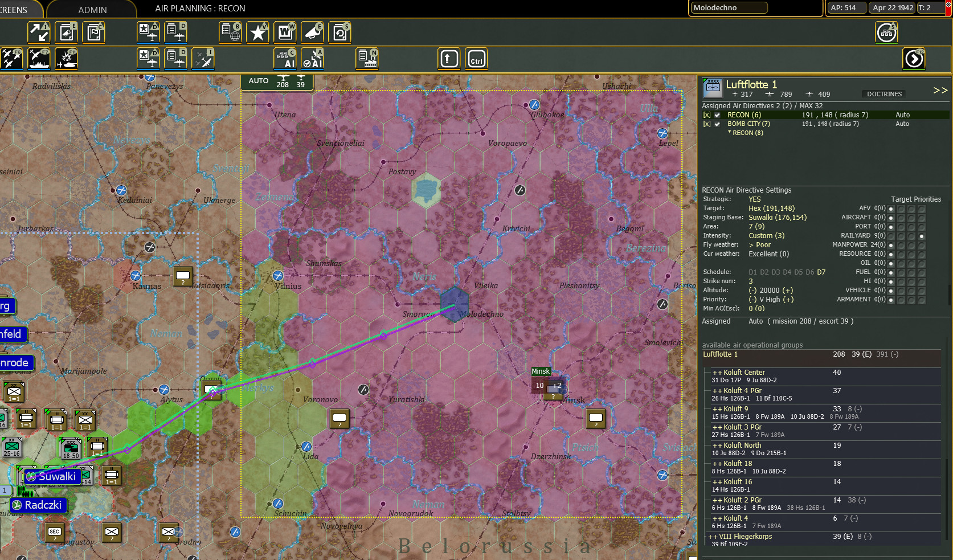953x560 pixels.
Task: Expand the Koluft Center group
Action: click(x=717, y=373)
